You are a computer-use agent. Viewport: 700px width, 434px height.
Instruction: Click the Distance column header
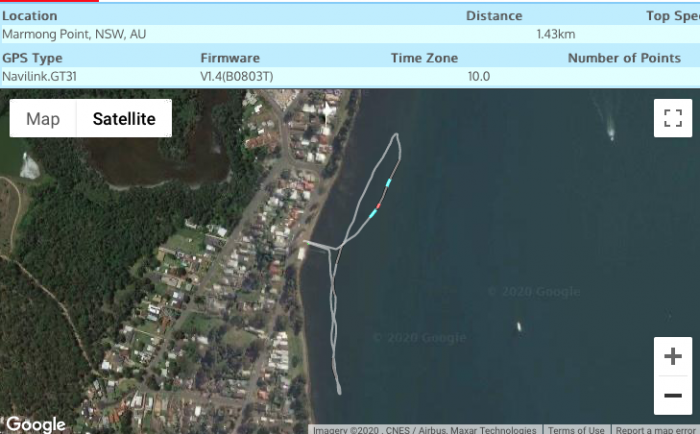[494, 16]
